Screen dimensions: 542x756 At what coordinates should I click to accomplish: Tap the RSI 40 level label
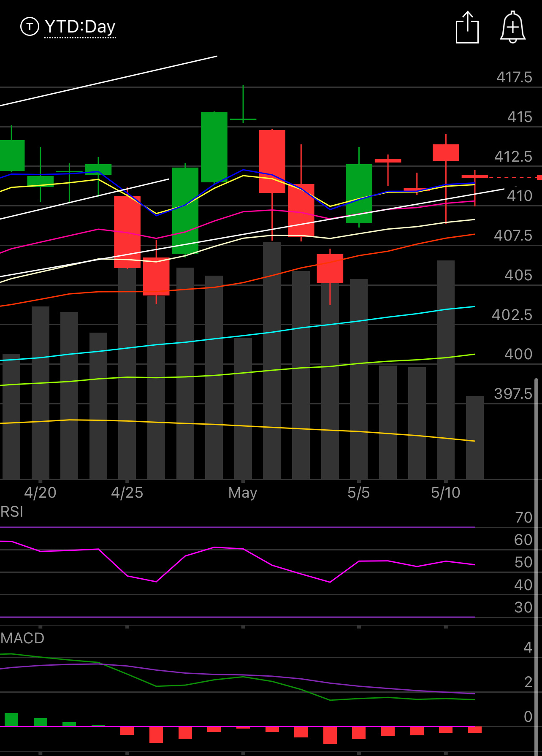pyautogui.click(x=523, y=585)
